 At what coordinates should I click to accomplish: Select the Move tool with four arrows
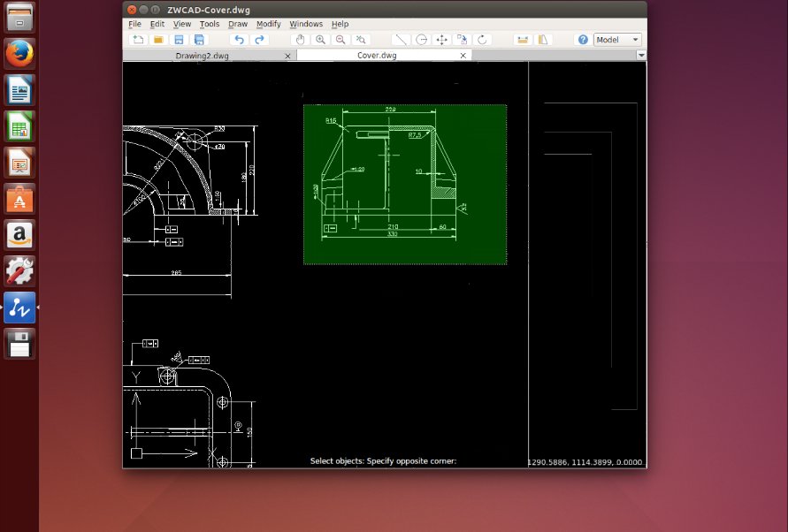pos(441,40)
